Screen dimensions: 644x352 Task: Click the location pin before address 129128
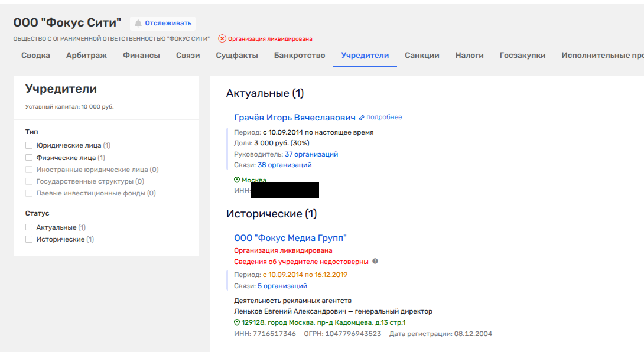point(237,322)
